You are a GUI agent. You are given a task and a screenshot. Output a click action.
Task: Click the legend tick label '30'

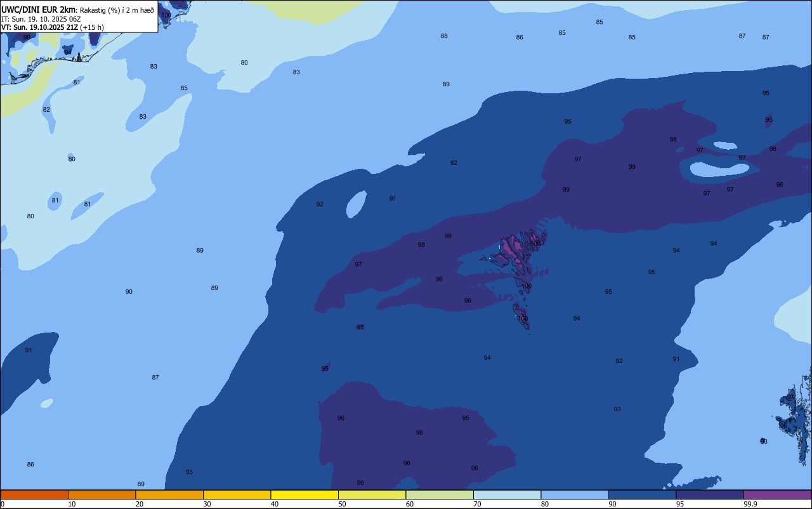coord(207,504)
